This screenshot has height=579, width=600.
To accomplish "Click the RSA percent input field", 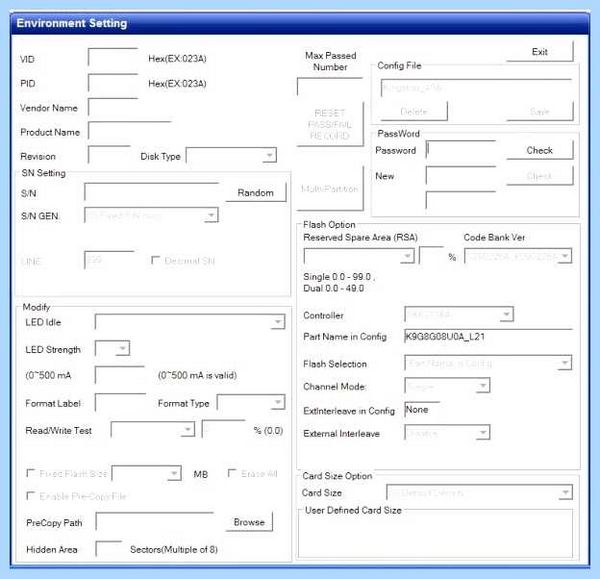I will click(x=432, y=256).
